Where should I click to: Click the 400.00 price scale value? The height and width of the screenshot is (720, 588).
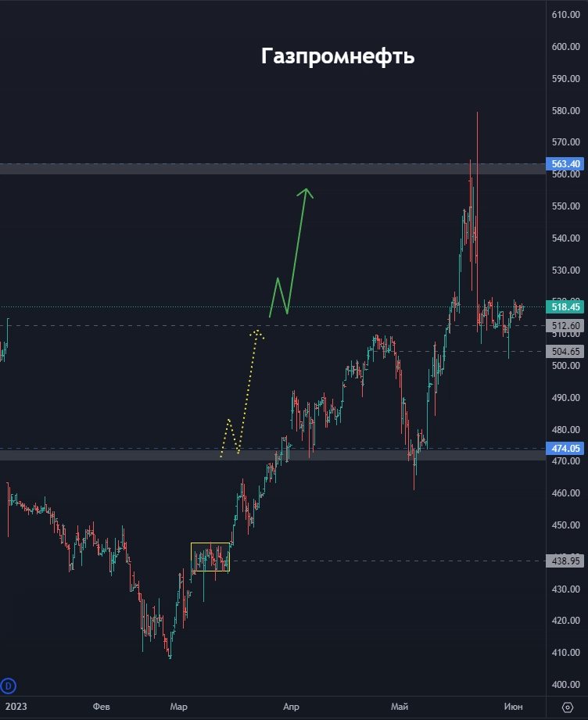566,685
